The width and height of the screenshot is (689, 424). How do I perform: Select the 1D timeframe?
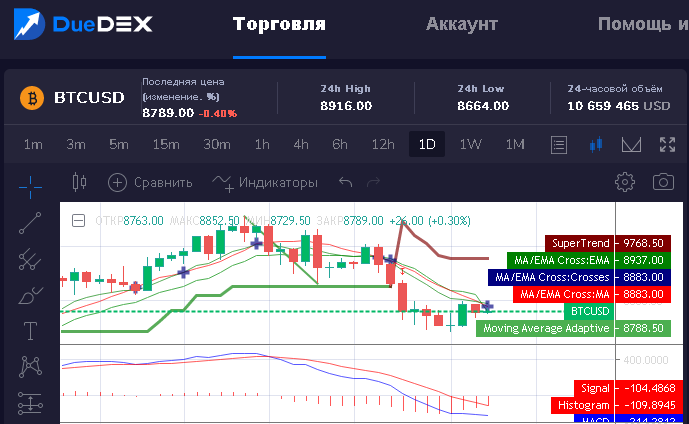427,144
